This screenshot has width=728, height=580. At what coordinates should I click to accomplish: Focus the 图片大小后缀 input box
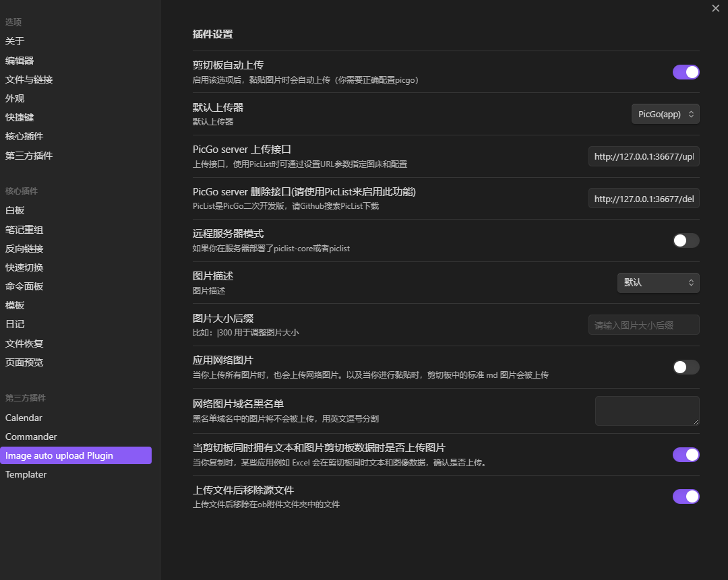tap(643, 325)
